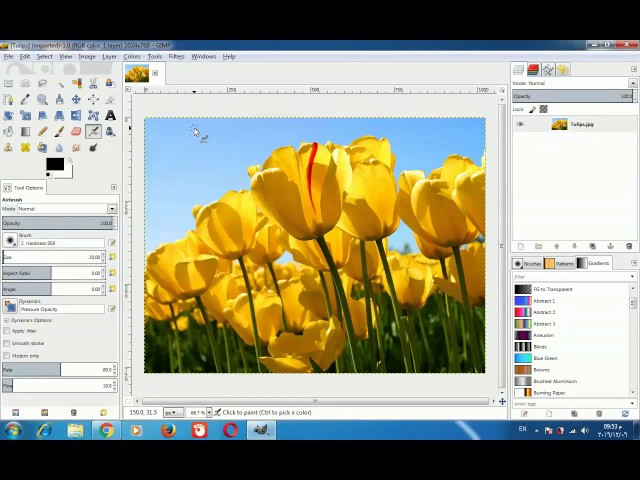Select the Heal tool
640x480 pixels.
tap(25, 147)
